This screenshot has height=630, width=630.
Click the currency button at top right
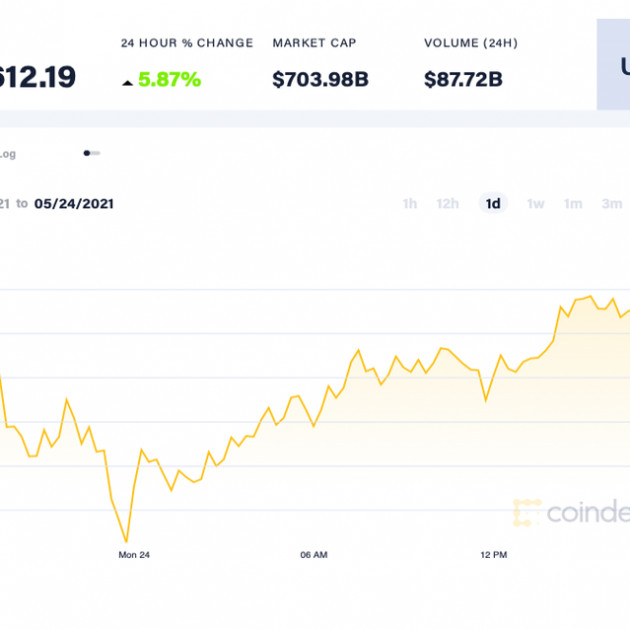pyautogui.click(x=614, y=67)
